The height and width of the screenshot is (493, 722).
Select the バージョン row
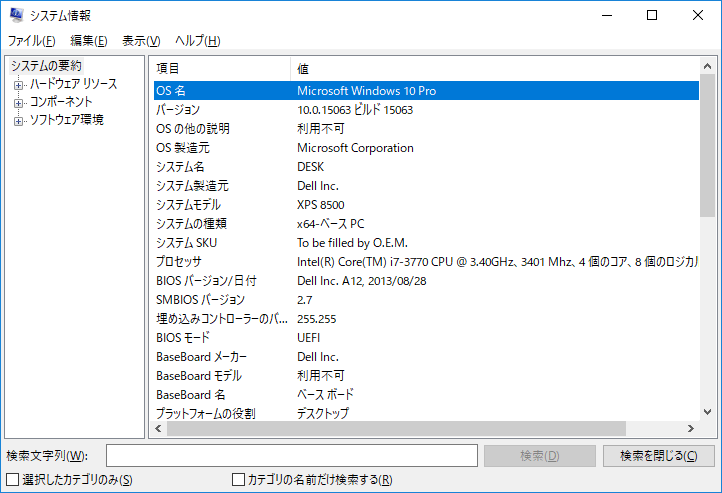pyautogui.click(x=426, y=110)
